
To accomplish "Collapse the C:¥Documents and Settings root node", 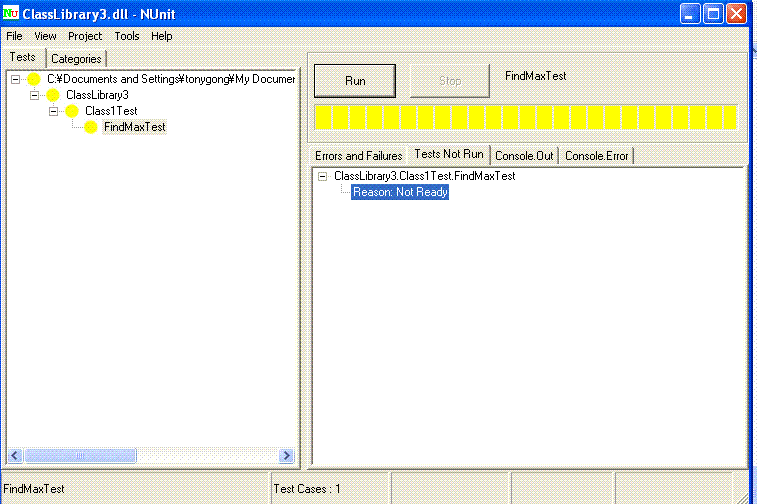I will click(15, 79).
